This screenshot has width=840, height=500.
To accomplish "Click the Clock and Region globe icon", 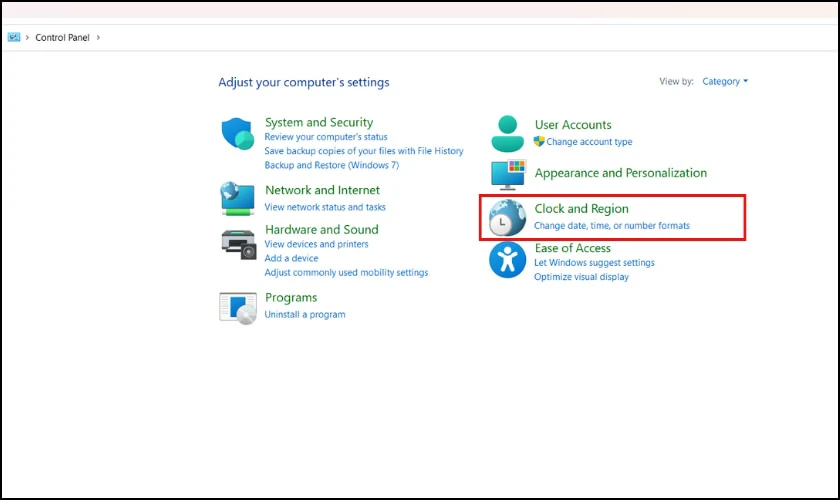I will (507, 218).
